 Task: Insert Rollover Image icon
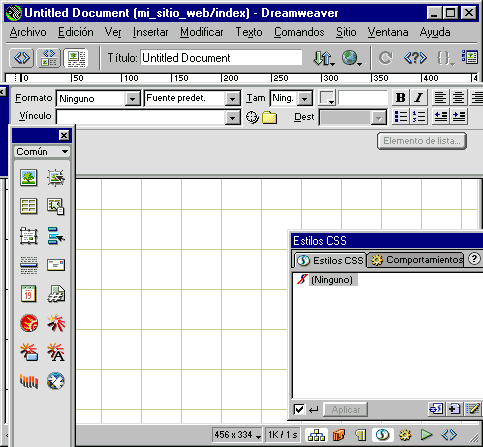coord(56,177)
